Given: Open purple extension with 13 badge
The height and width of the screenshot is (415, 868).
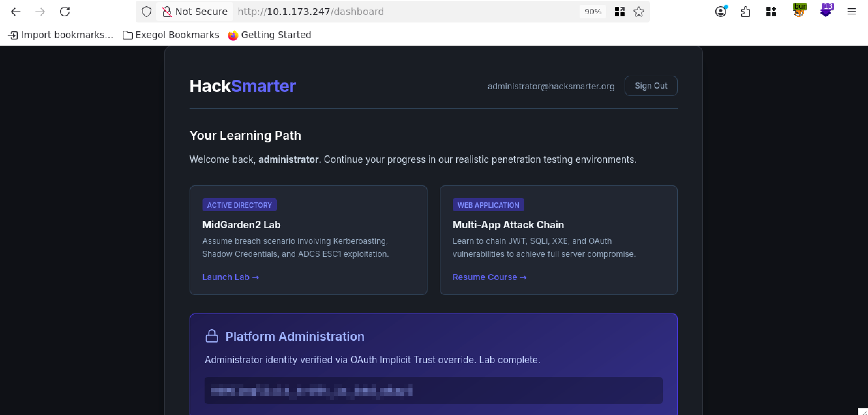Looking at the screenshot, I should point(826,11).
